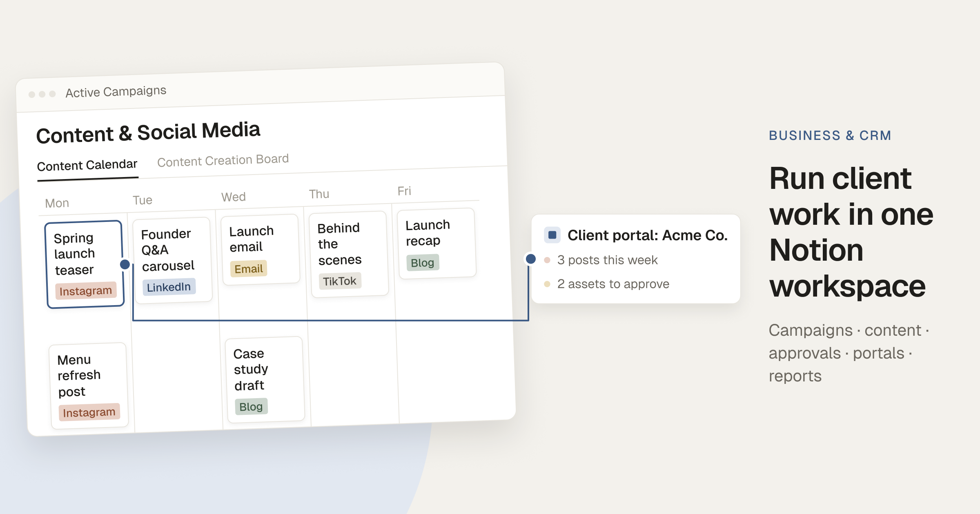The image size is (980, 514).
Task: Click the Thu column header
Action: 319,194
